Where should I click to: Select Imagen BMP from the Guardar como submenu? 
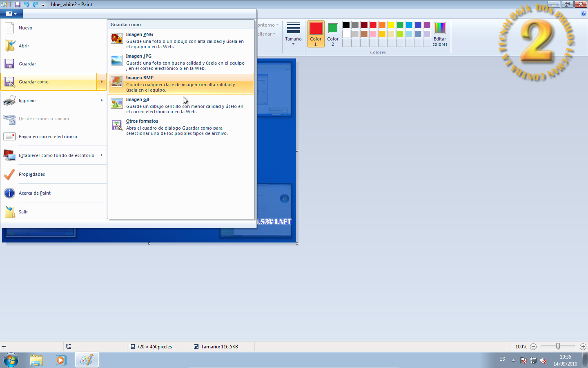pyautogui.click(x=180, y=83)
